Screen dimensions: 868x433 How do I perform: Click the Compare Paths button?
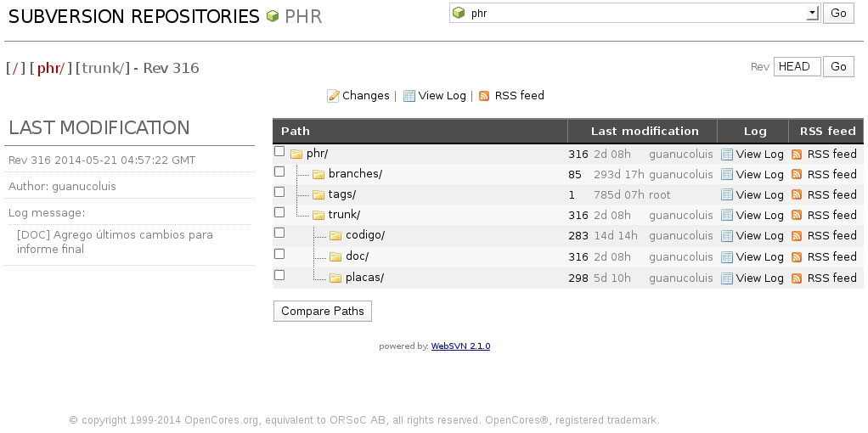[323, 312]
